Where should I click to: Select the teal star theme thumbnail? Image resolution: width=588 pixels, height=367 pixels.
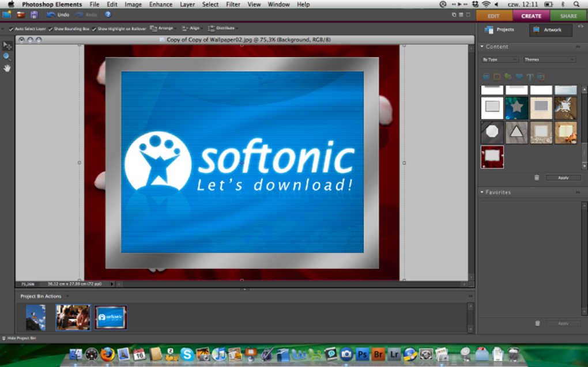click(x=517, y=108)
